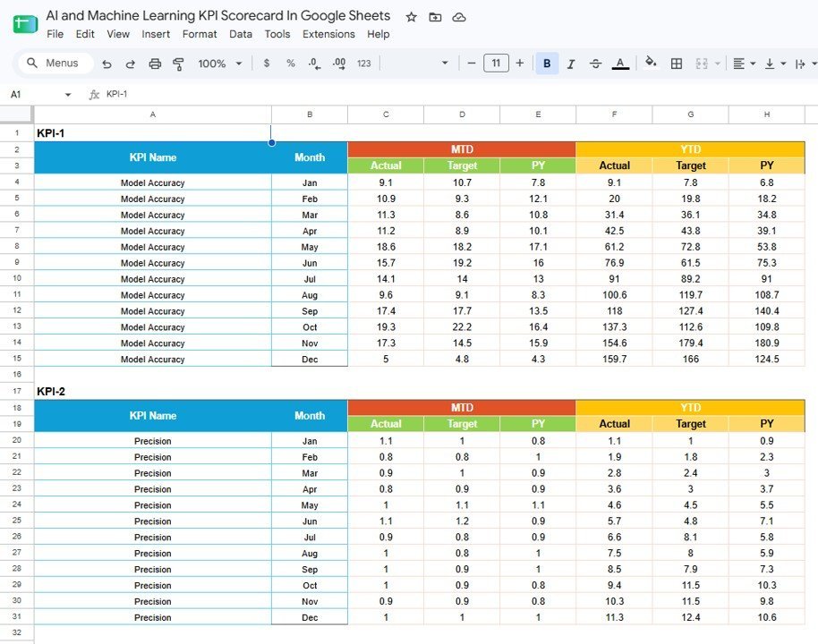Format selection as percent
Viewport: 818px width, 644px height.
coord(291,64)
